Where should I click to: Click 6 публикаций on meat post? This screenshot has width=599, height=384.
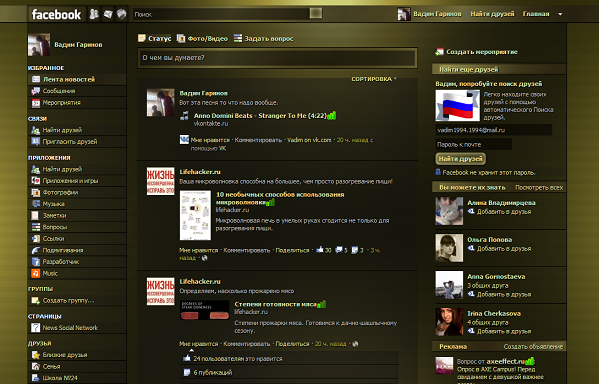click(213, 373)
